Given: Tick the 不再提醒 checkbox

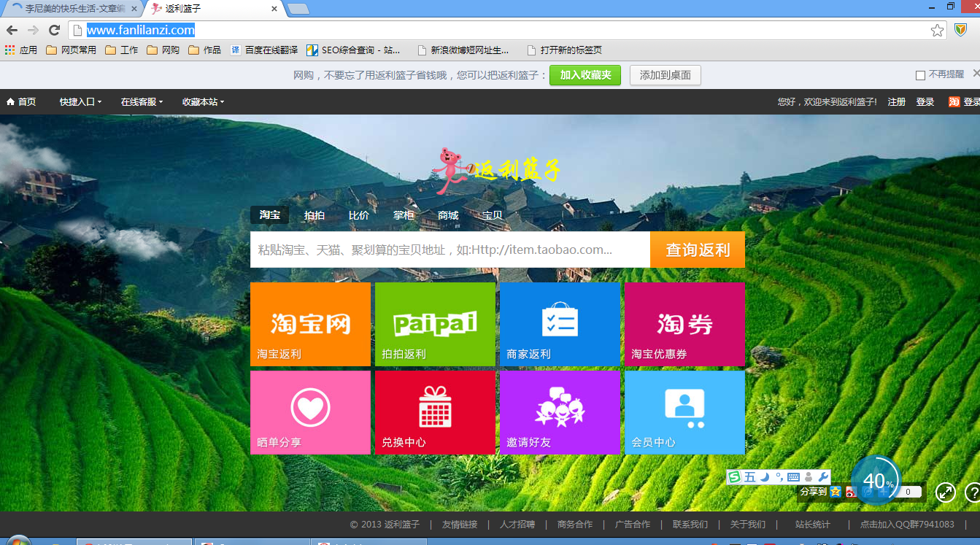Looking at the screenshot, I should 920,75.
